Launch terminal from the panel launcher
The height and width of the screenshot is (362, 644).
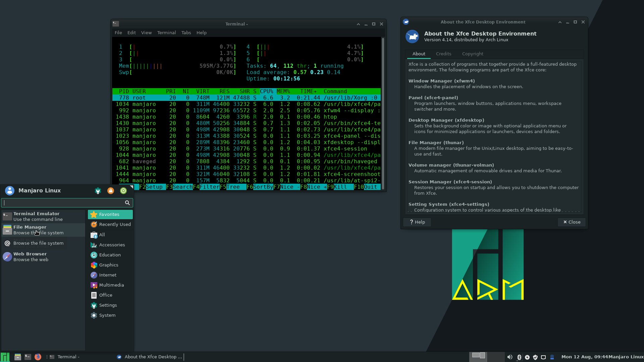coord(28,357)
